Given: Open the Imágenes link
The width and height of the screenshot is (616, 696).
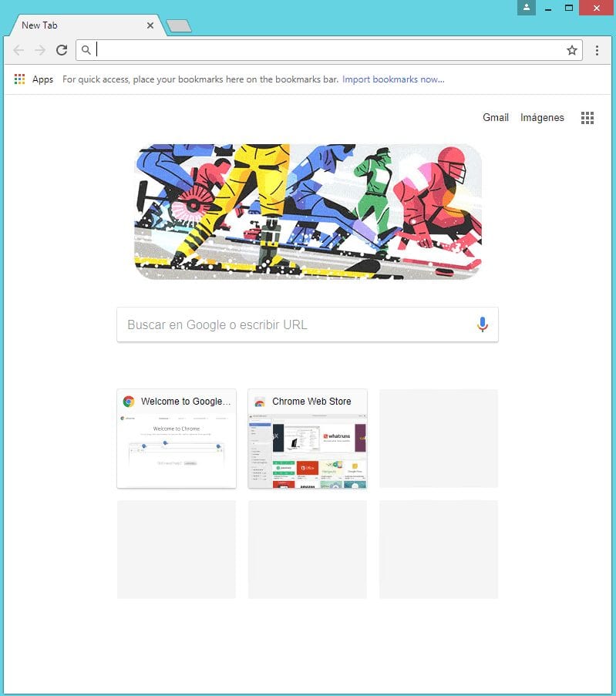Looking at the screenshot, I should point(542,118).
